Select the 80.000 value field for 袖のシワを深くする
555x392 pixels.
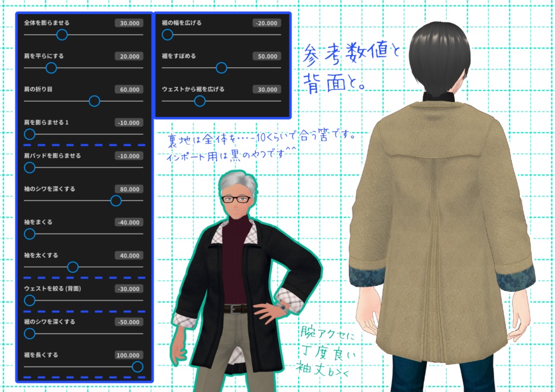128,189
